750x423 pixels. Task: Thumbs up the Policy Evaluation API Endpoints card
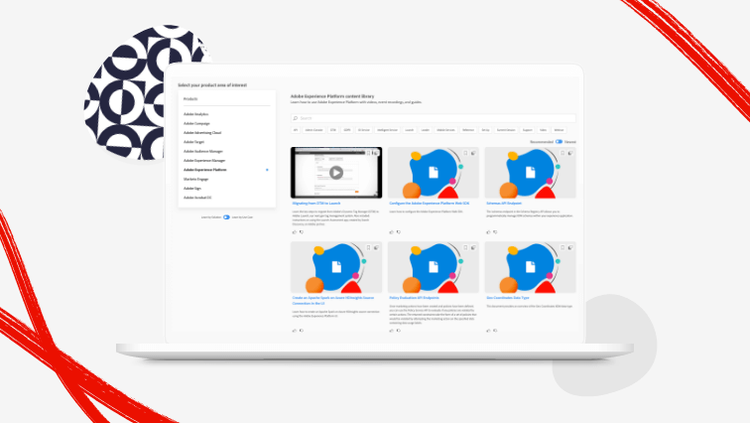[x=391, y=328]
